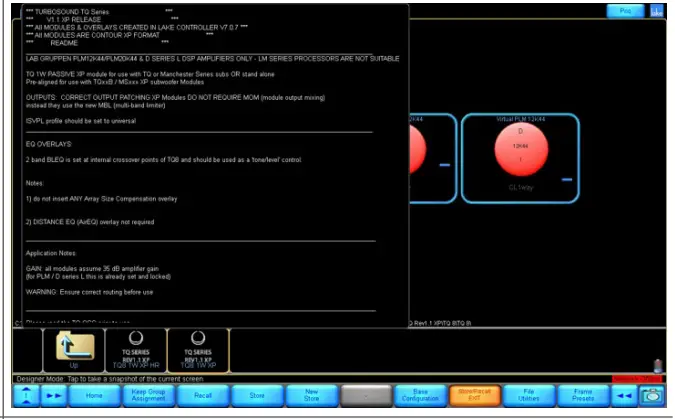Click the Lake logo icon

[x=656, y=11]
